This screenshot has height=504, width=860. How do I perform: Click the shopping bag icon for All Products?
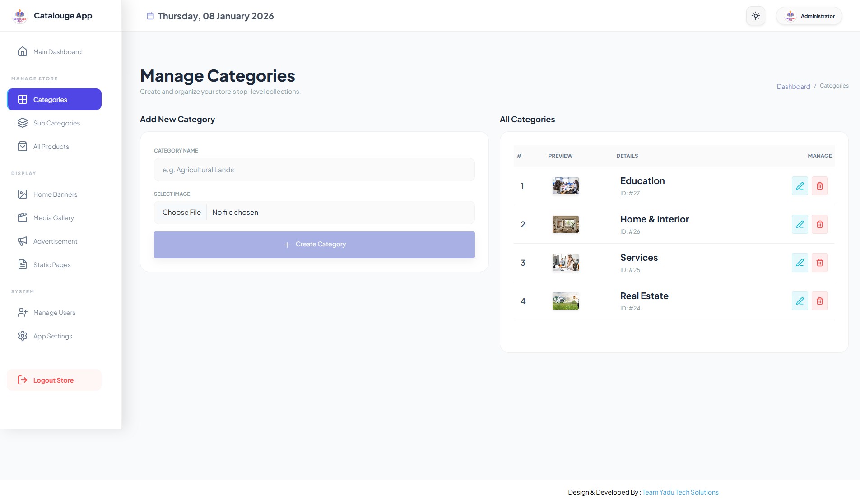tap(23, 146)
